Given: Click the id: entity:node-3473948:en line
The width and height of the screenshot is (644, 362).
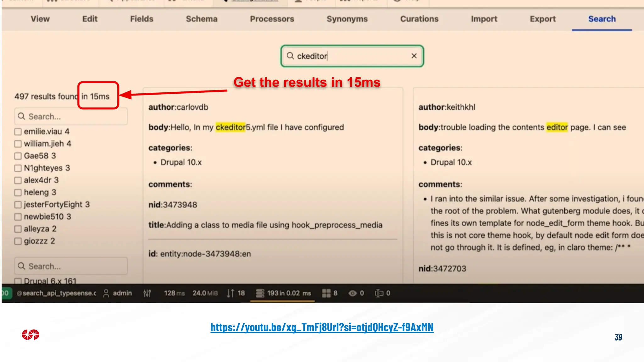Looking at the screenshot, I should coord(200,254).
